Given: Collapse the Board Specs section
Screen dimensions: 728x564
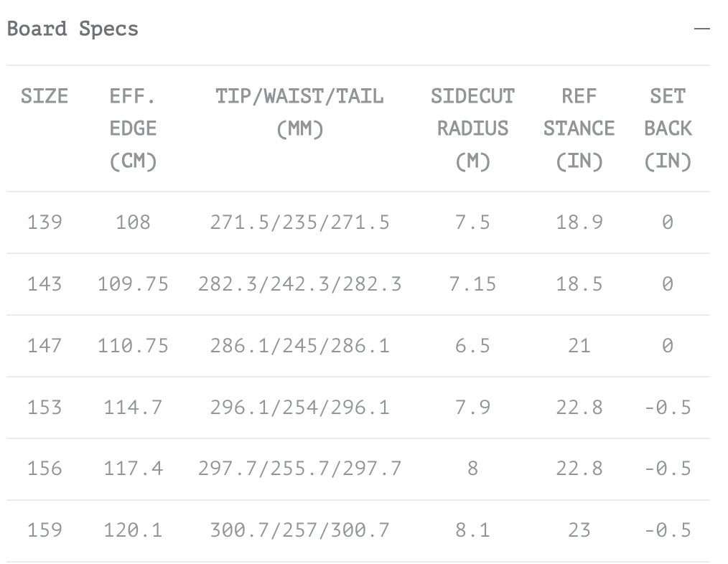Looking at the screenshot, I should pyautogui.click(x=701, y=29).
